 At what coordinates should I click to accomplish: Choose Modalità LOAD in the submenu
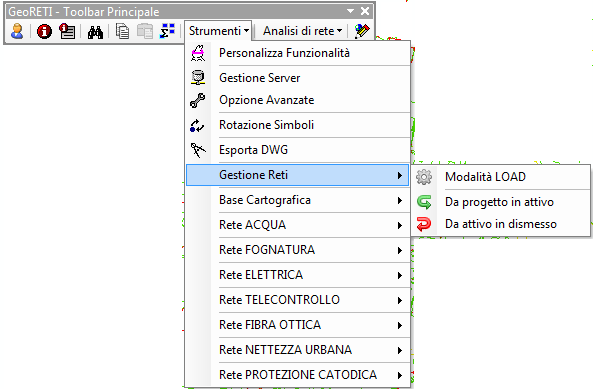[x=501, y=177]
